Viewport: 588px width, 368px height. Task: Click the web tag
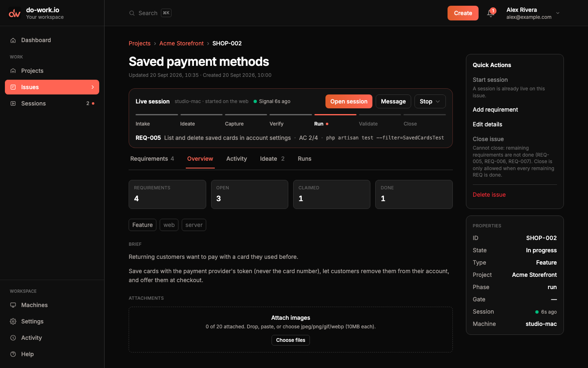pyautogui.click(x=169, y=225)
